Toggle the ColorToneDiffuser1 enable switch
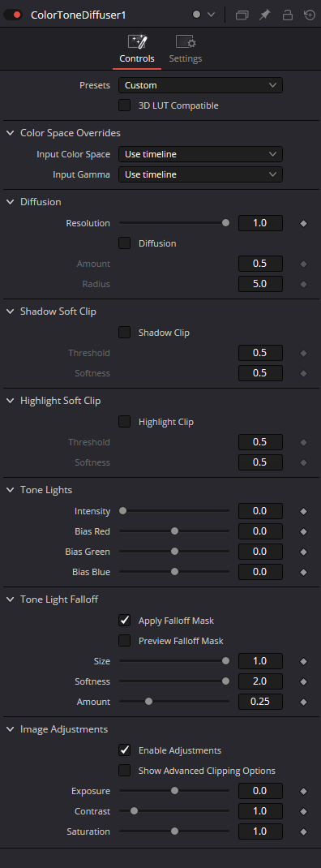The width and height of the screenshot is (321, 868). (x=13, y=15)
